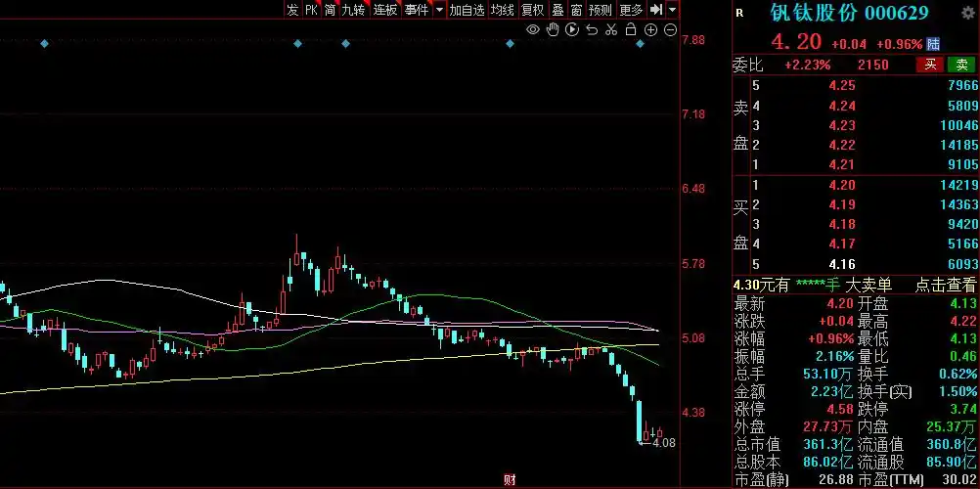Screen dimensions: 980x489
Task: Select the 复权 menu item
Action: pos(533,10)
